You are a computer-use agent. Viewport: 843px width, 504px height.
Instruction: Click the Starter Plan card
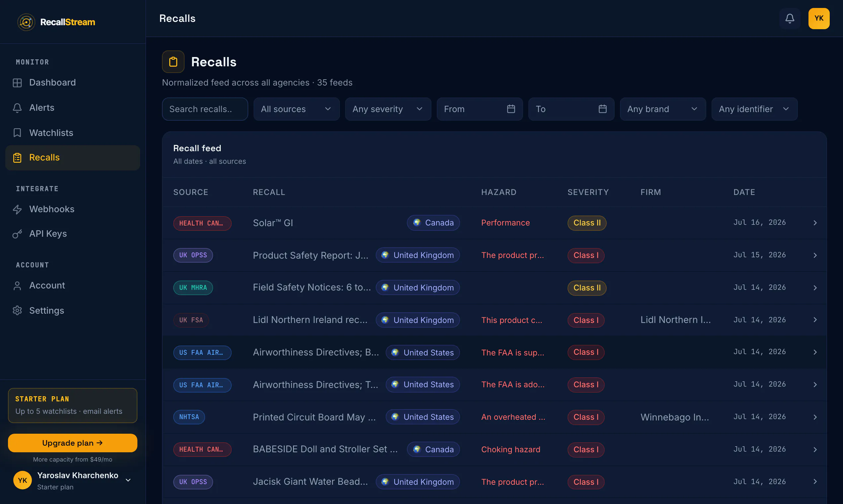point(73,406)
